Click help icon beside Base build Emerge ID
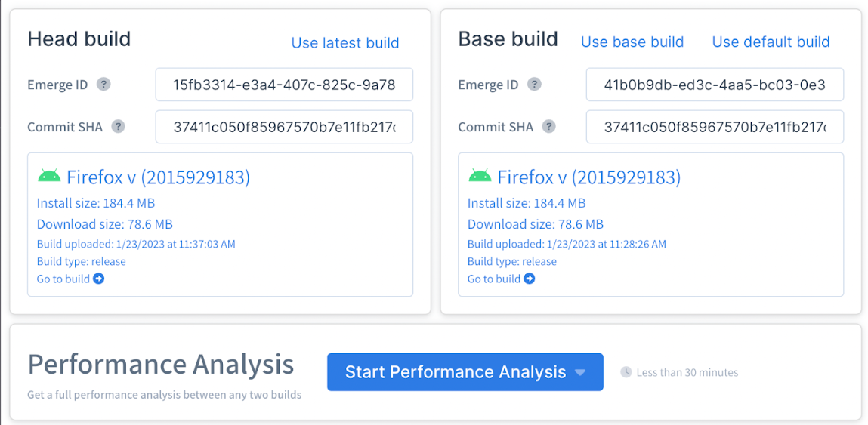Image resolution: width=868 pixels, height=425 pixels. tap(535, 85)
